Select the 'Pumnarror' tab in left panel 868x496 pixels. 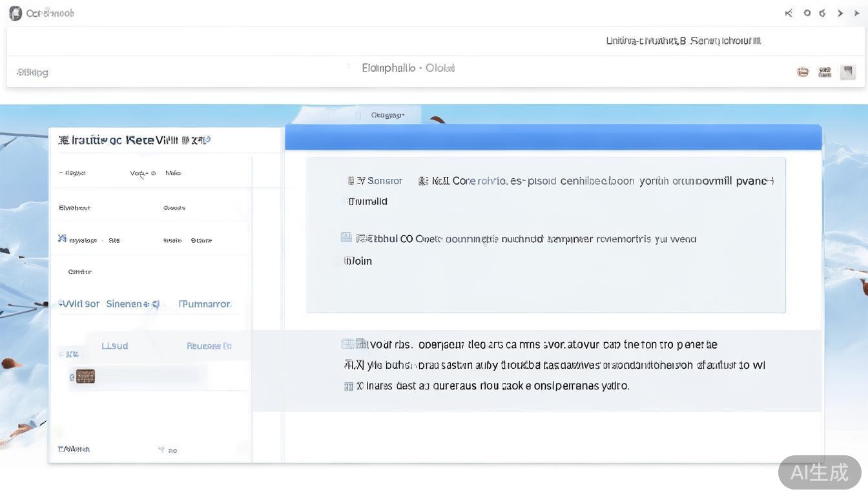coord(205,304)
